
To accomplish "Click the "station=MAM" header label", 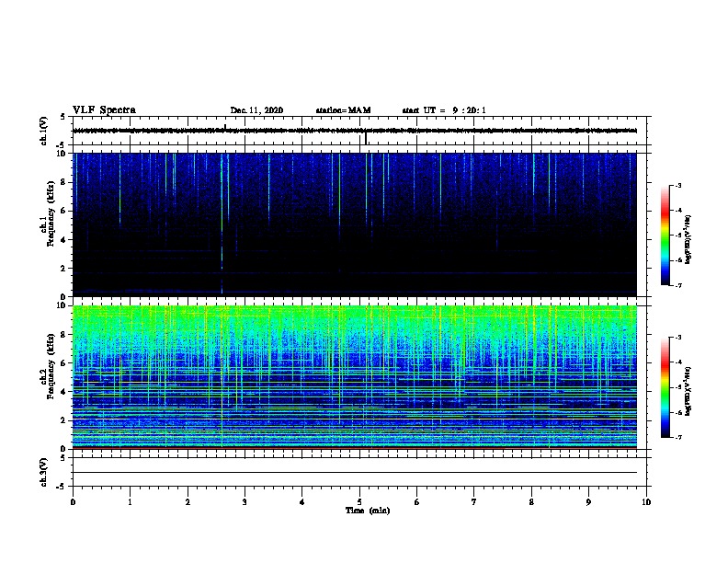I will [x=343, y=110].
